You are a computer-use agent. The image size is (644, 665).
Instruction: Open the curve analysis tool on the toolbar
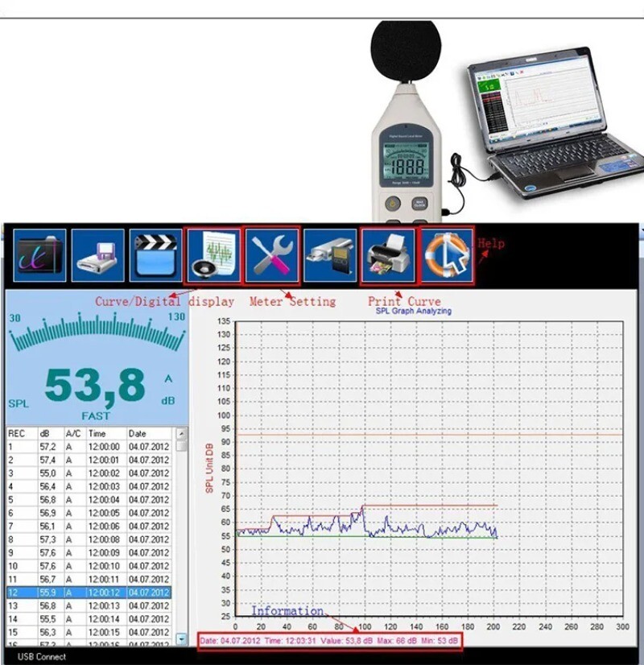click(x=39, y=254)
